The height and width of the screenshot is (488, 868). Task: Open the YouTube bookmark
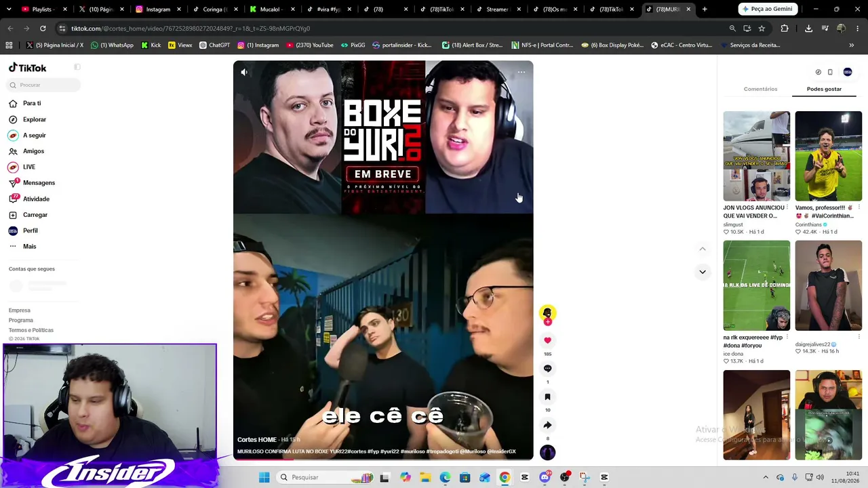pyautogui.click(x=310, y=45)
